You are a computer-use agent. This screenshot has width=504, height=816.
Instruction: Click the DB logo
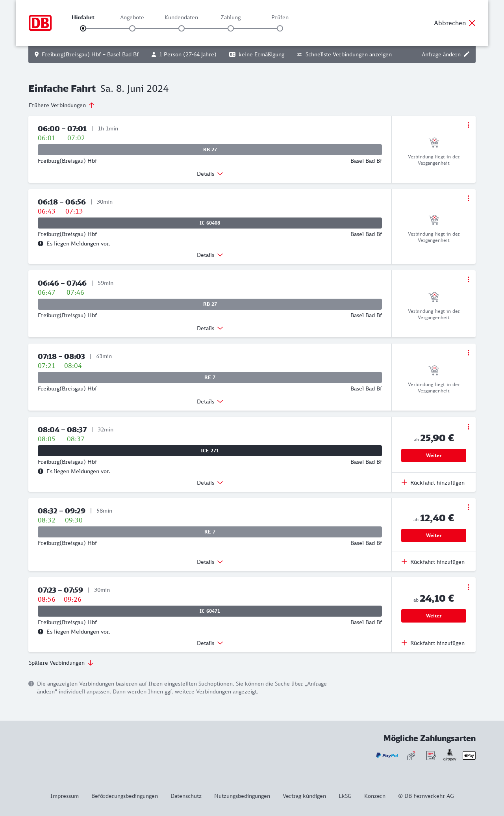pyautogui.click(x=40, y=23)
